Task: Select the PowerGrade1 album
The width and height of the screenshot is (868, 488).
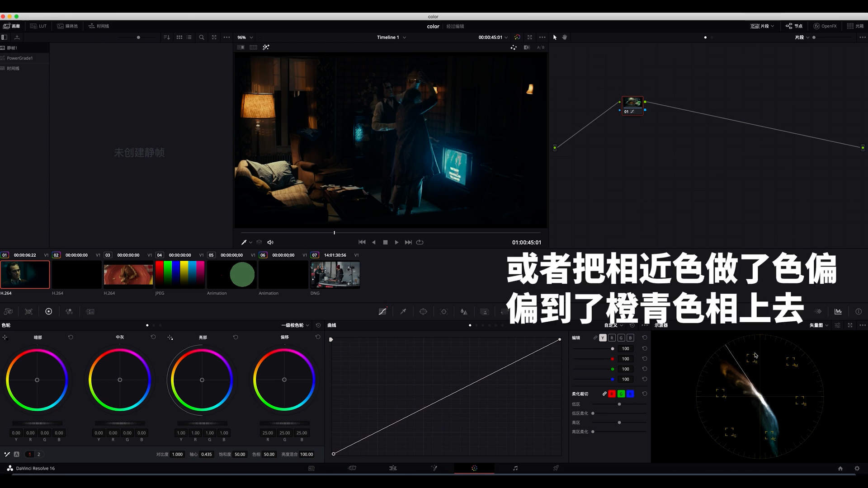Action: pos(19,58)
